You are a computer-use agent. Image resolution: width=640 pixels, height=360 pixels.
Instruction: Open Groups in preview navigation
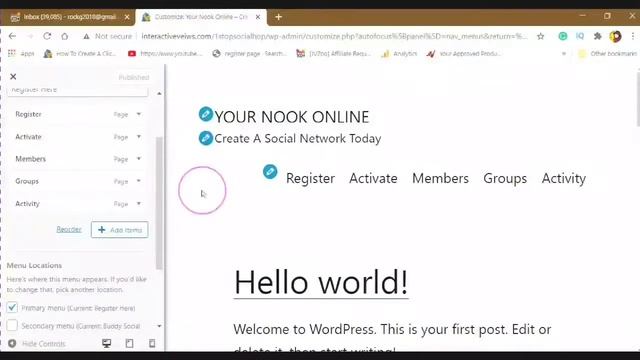505,178
